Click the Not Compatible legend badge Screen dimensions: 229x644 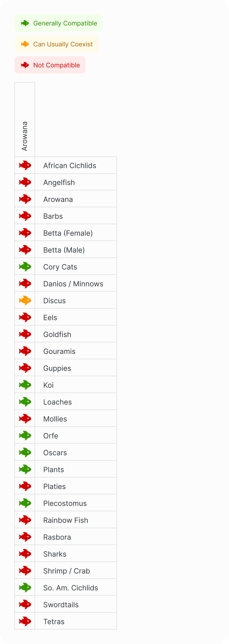[50, 65]
